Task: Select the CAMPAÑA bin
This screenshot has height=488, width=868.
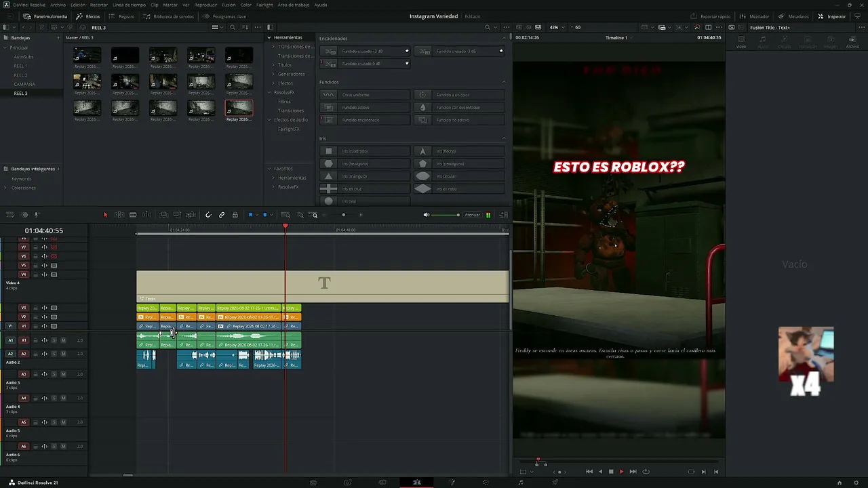Action: click(24, 84)
